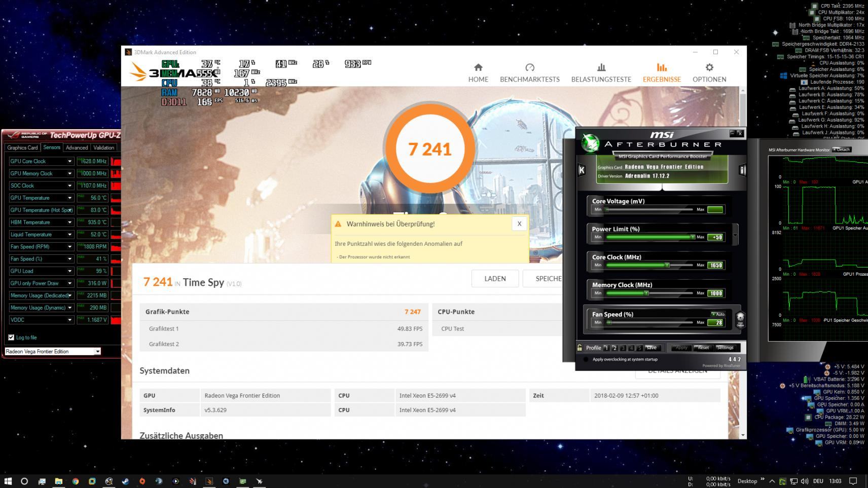
Task: Click the warning triangle icon in Warnhinweis box
Action: 338,224
